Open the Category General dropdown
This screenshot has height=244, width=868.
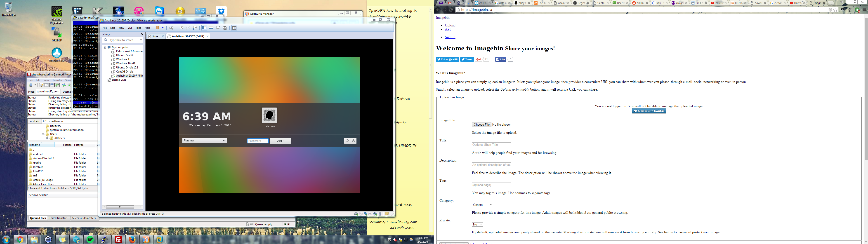coord(483,204)
